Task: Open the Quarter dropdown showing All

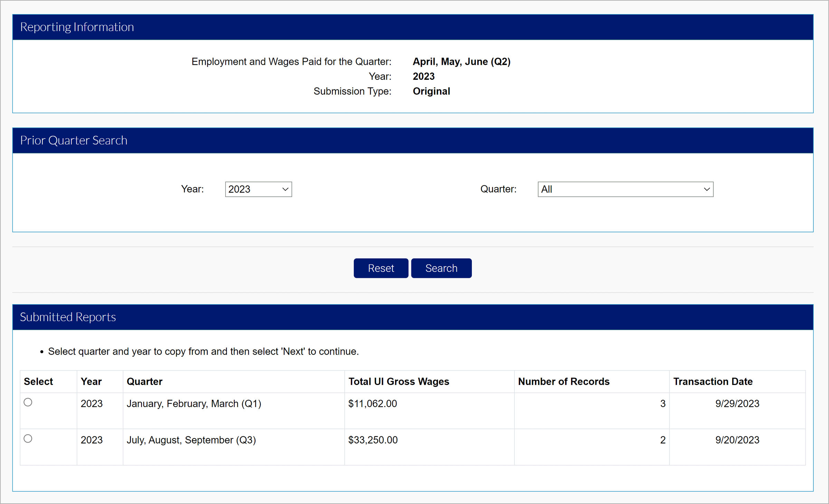Action: tap(625, 189)
